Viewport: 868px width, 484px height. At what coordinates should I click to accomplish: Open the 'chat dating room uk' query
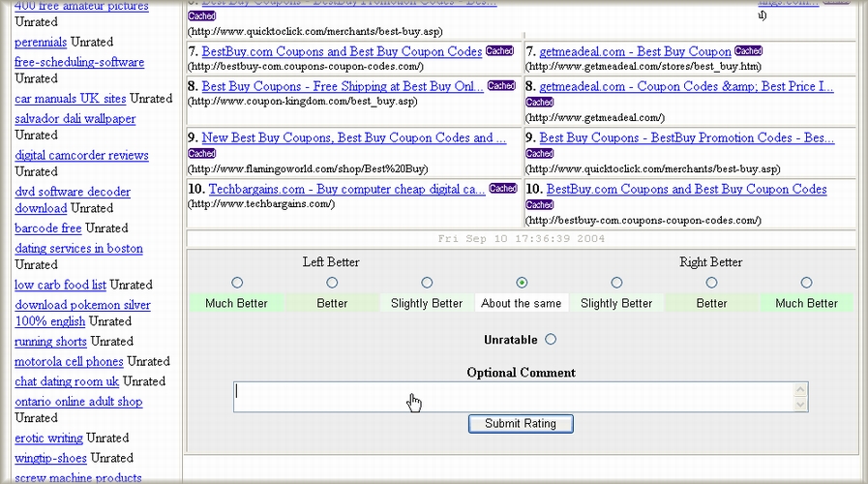pyautogui.click(x=67, y=381)
